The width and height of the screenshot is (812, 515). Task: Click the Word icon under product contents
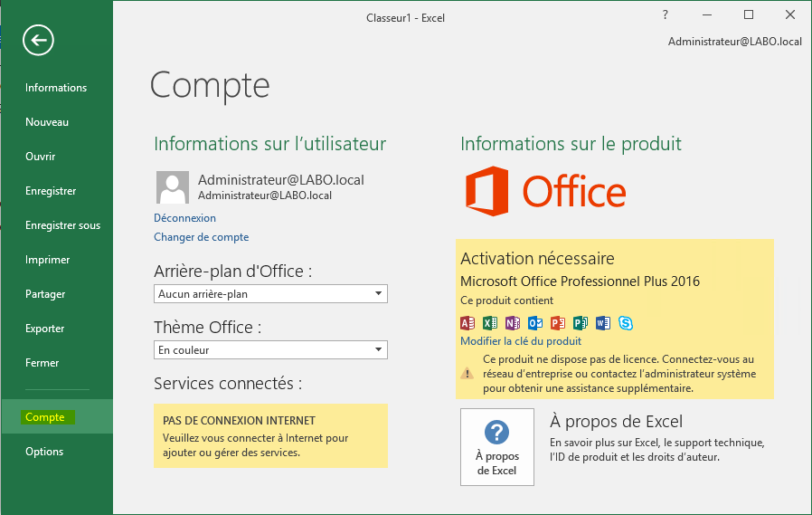[603, 323]
